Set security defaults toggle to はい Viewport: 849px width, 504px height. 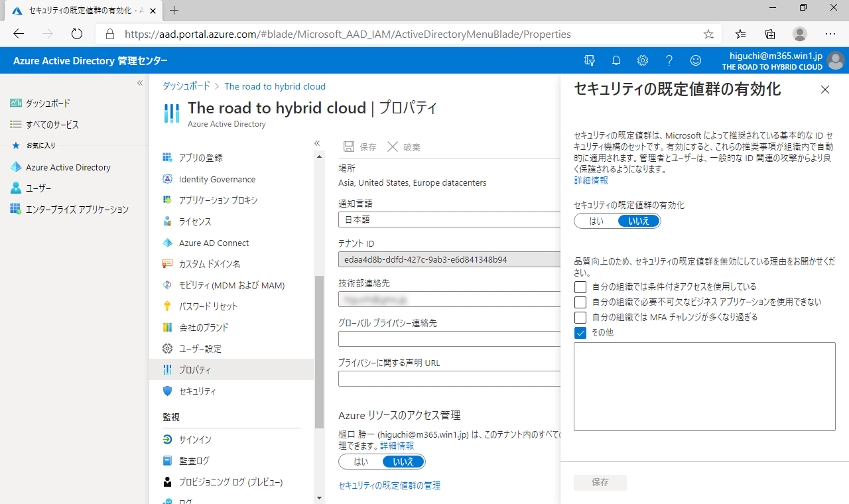(596, 221)
